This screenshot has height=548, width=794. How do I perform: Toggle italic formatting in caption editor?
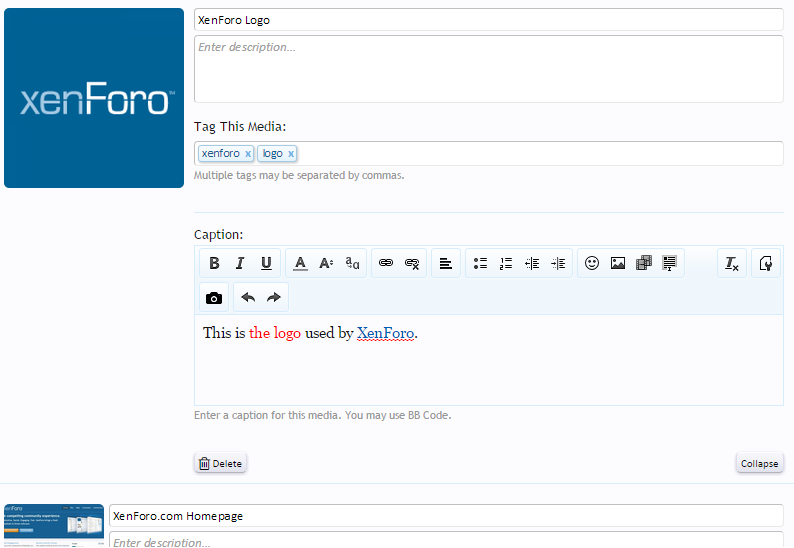pyautogui.click(x=240, y=264)
